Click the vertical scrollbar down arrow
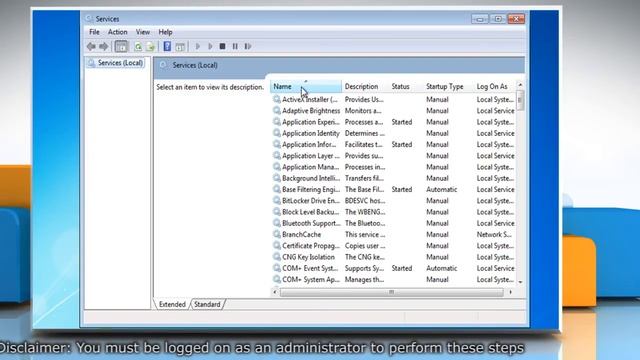 coord(520,282)
